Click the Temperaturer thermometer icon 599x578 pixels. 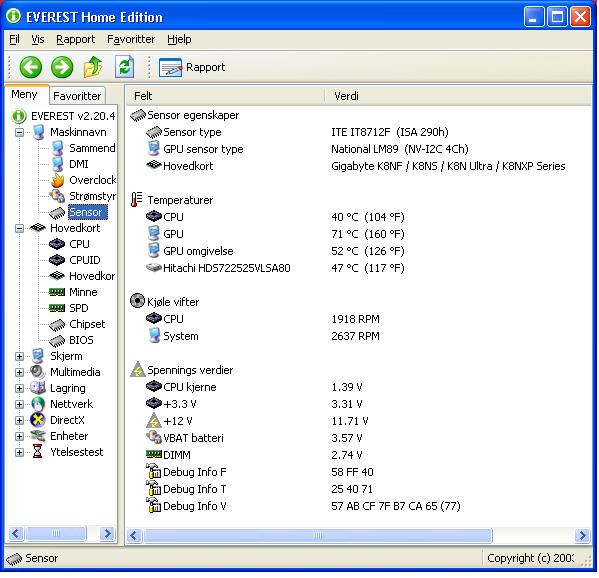tap(136, 199)
